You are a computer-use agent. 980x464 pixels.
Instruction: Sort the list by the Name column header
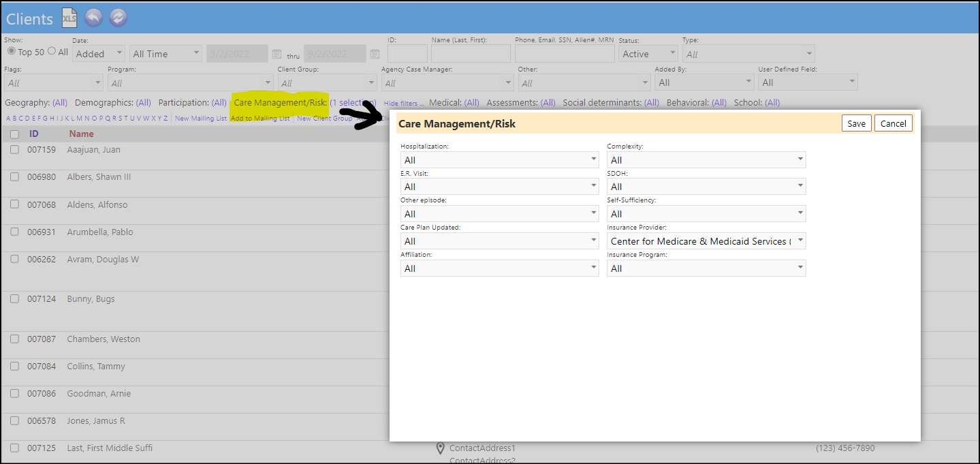(x=81, y=134)
